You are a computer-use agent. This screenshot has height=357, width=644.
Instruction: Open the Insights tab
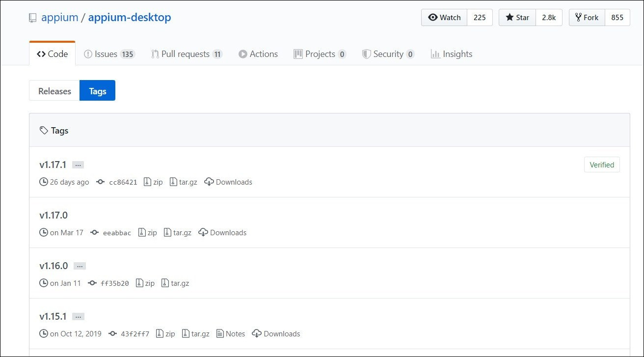[452, 54]
